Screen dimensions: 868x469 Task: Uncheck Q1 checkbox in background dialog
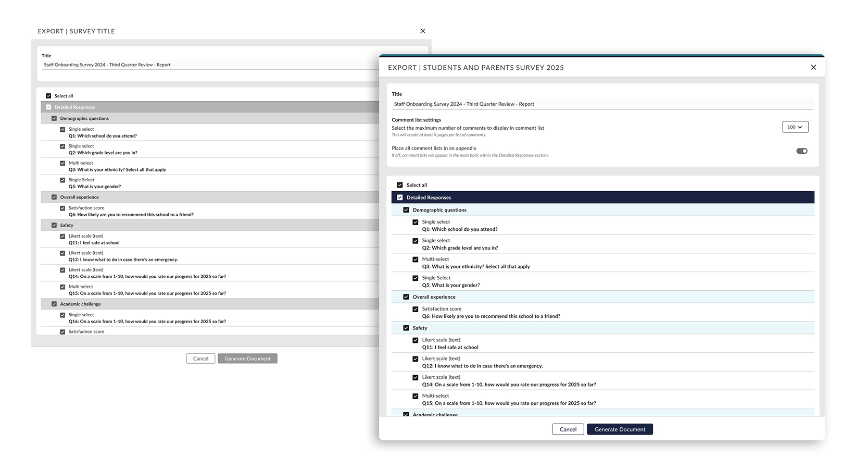coord(62,130)
